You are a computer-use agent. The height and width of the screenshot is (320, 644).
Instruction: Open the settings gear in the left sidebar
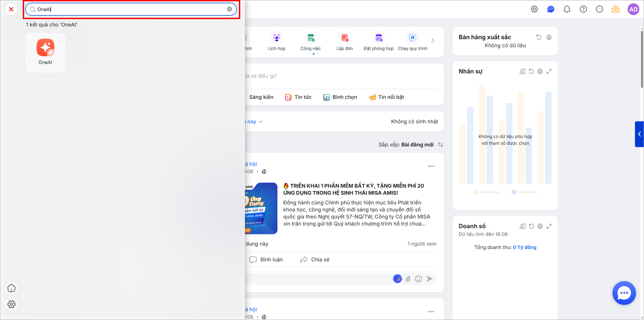pos(11,304)
